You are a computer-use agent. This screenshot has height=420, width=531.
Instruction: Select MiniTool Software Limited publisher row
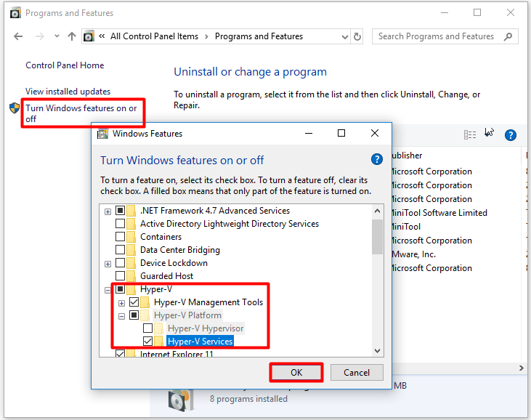(439, 213)
